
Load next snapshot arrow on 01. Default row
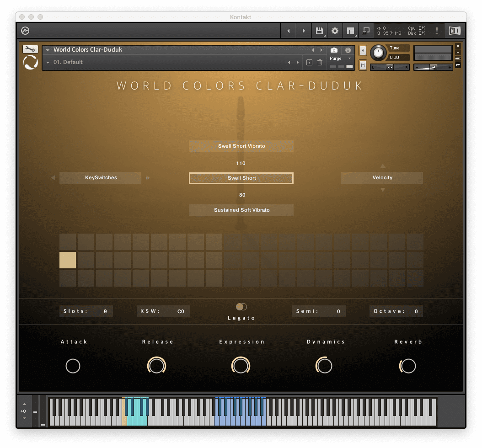[298, 62]
